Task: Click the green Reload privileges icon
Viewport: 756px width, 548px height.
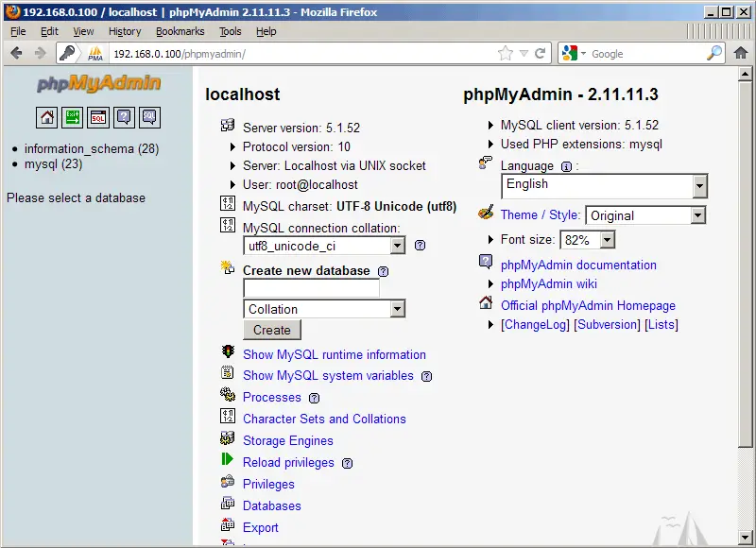Action: click(227, 459)
